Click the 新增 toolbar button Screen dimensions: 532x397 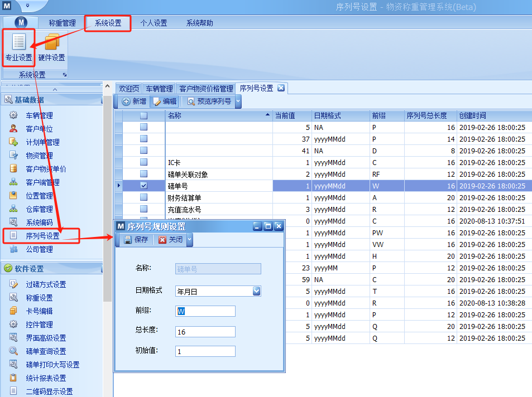(135, 101)
